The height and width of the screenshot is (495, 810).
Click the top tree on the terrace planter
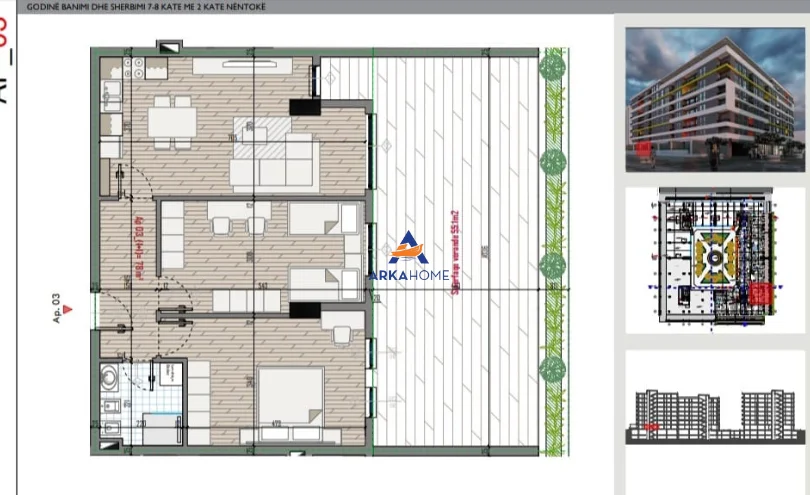[552, 67]
